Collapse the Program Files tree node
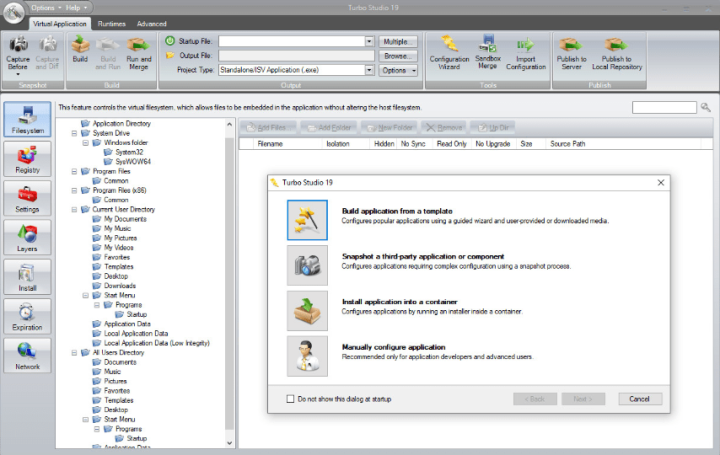720x455 pixels. click(74, 171)
